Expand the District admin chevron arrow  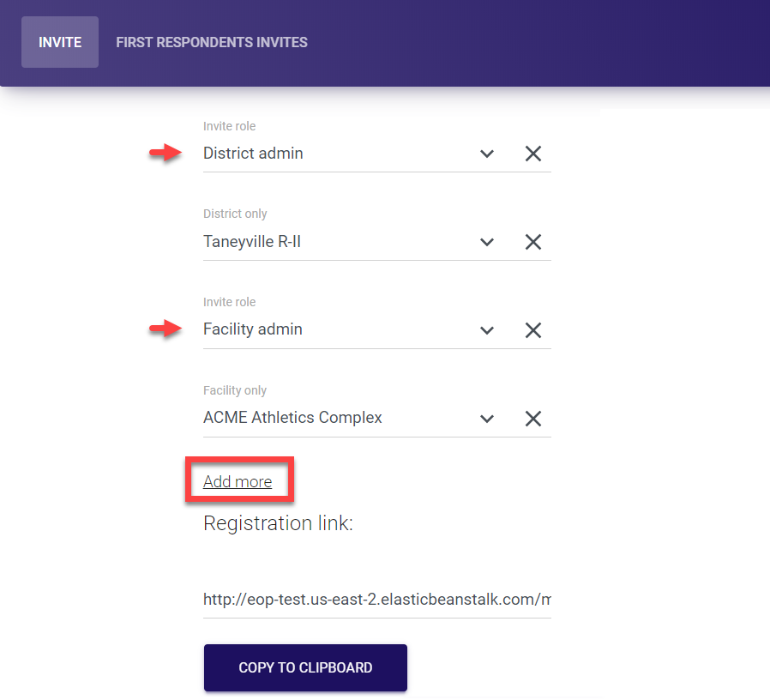tap(487, 154)
